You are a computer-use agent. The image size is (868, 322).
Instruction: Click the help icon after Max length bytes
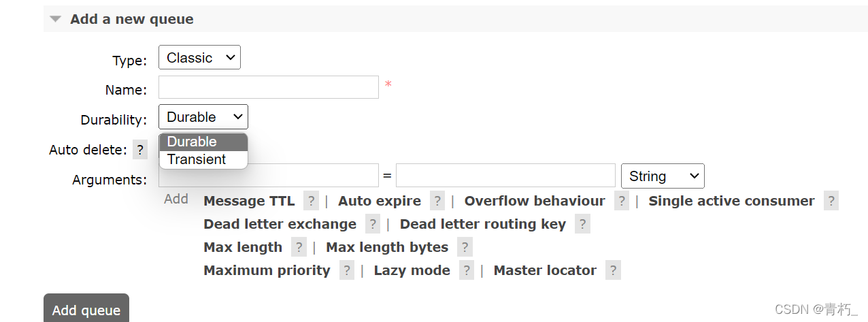[x=465, y=247]
